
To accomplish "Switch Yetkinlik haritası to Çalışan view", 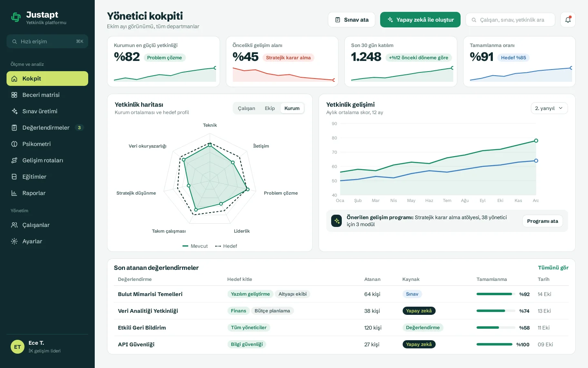I will tap(246, 108).
